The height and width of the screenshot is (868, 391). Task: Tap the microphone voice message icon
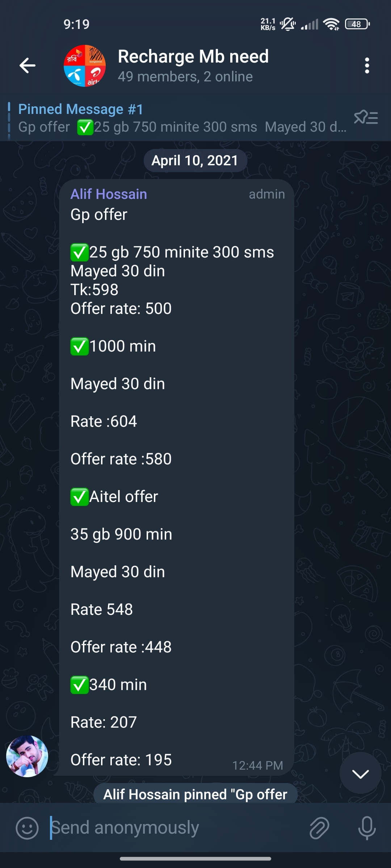(x=367, y=828)
